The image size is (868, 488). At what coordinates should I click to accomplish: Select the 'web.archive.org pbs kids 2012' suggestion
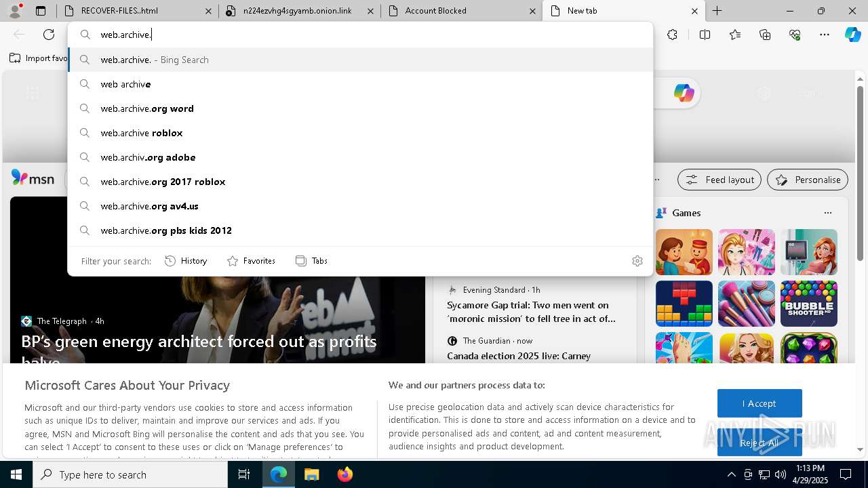[x=361, y=230]
